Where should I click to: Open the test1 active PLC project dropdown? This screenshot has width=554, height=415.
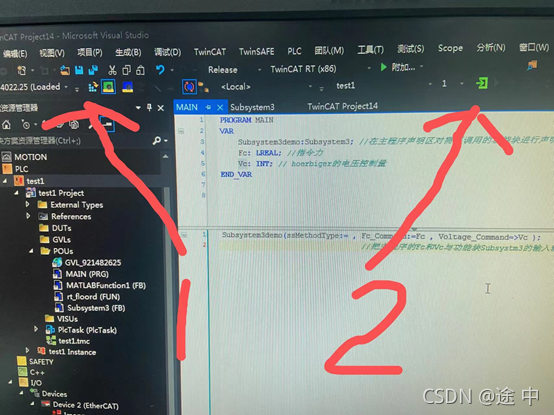click(430, 84)
